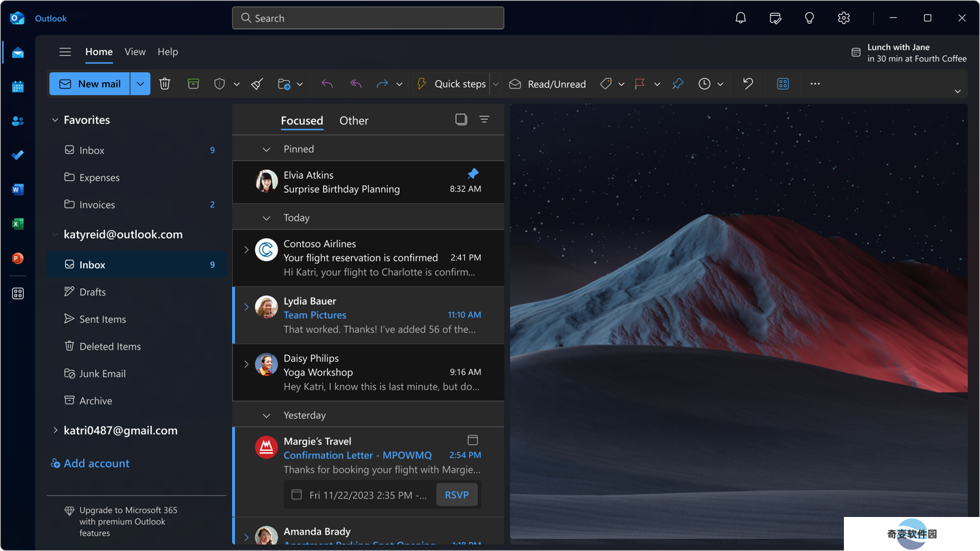Open the Snooze dropdown arrow
The width and height of the screenshot is (980, 551).
720,84
